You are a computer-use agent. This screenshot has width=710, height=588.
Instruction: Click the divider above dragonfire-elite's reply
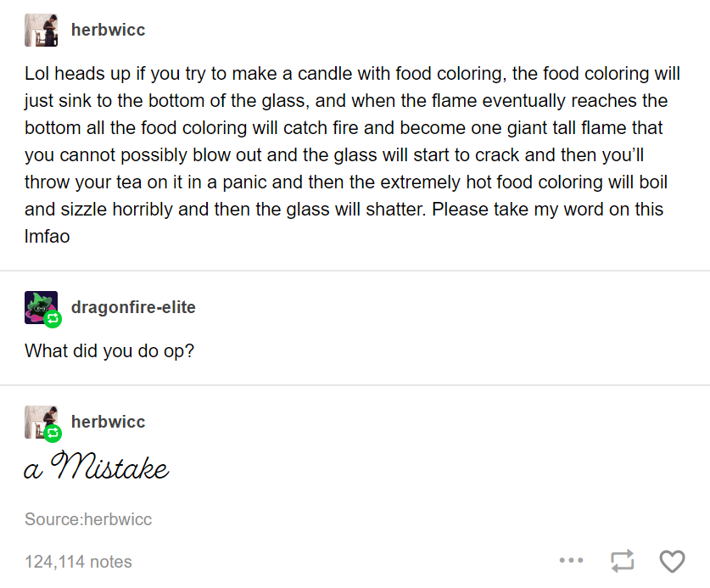pos(355,271)
